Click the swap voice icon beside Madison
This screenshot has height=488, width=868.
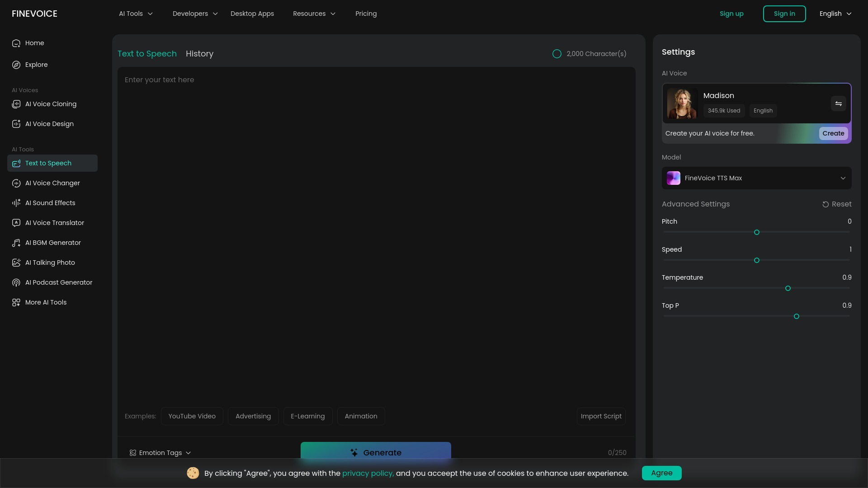pos(838,104)
